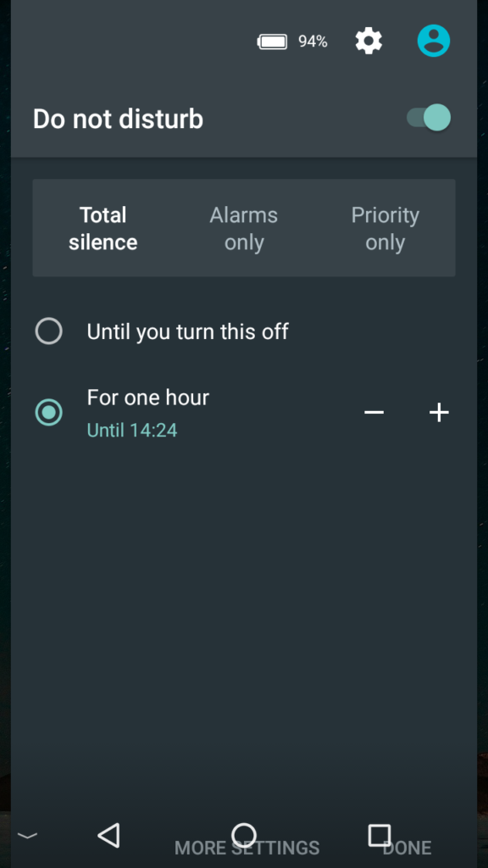This screenshot has width=488, height=868.
Task: Switch to the Total silence tab
Action: pyautogui.click(x=103, y=228)
